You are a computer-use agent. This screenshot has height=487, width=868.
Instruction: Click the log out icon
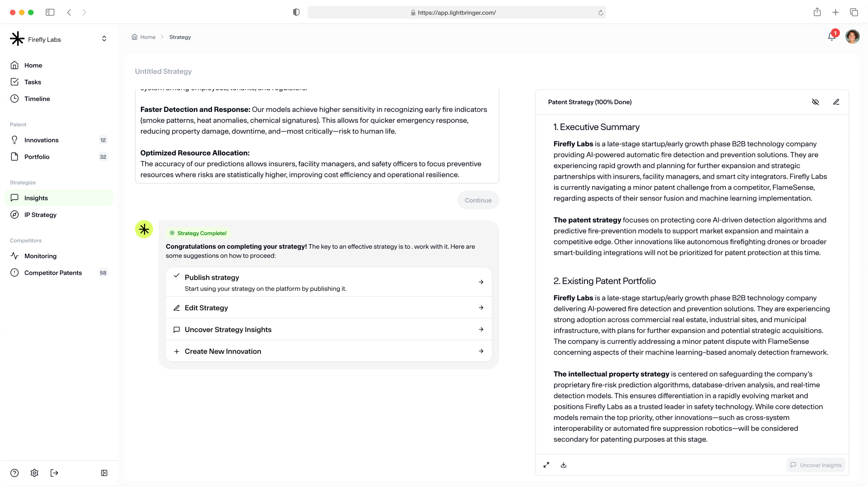coord(54,473)
